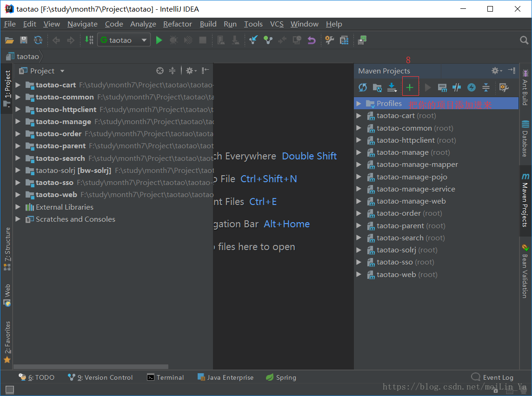Image resolution: width=532 pixels, height=396 pixels.
Task: Expand taotao-manage-mapper Maven node
Action: (359, 165)
